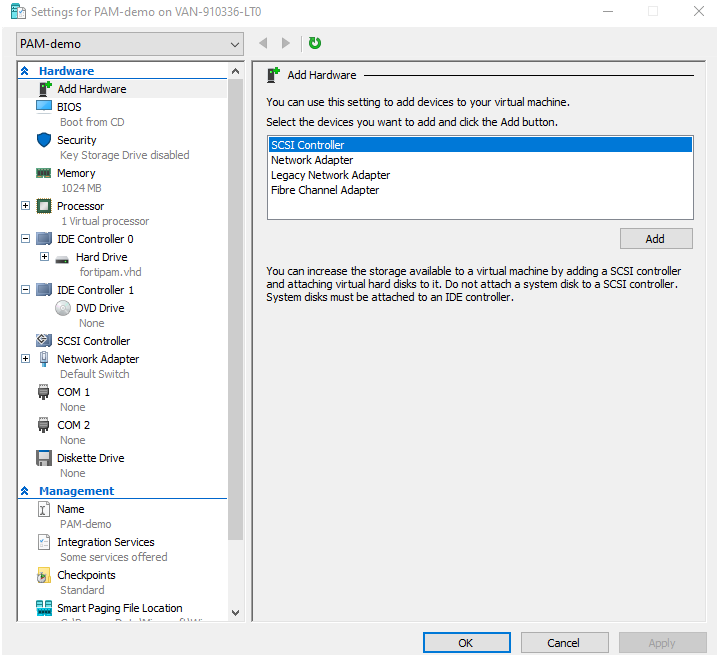
Task: Select the Diskette Drive icon
Action: click(44, 458)
